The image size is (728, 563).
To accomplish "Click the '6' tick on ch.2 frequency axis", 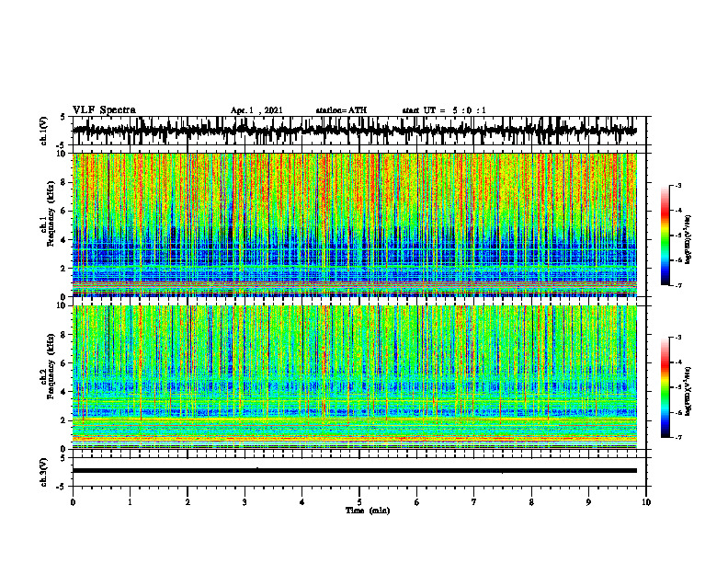I will coord(64,363).
